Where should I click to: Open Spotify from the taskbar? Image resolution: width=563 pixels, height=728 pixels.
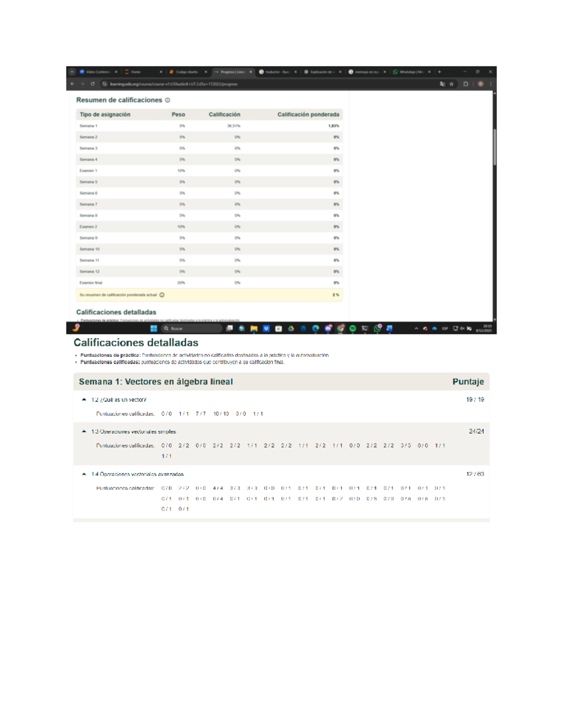(x=353, y=329)
